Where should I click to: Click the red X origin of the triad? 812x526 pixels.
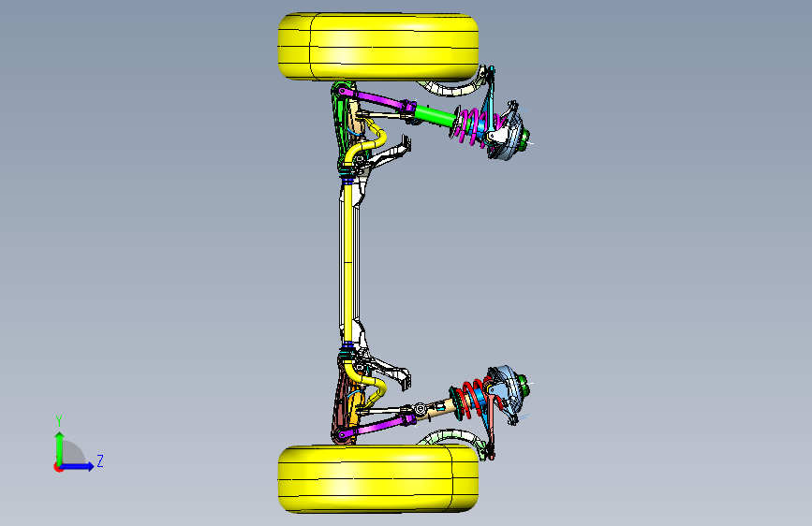coord(58,467)
